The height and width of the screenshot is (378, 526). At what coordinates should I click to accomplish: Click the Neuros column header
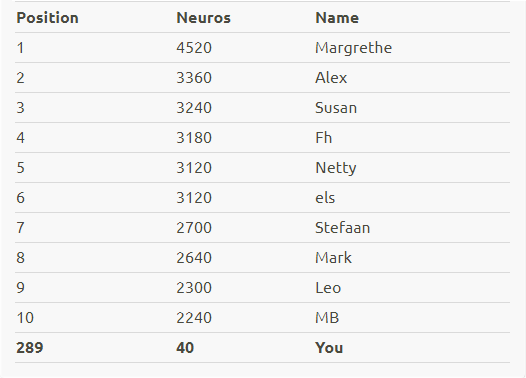coord(204,18)
